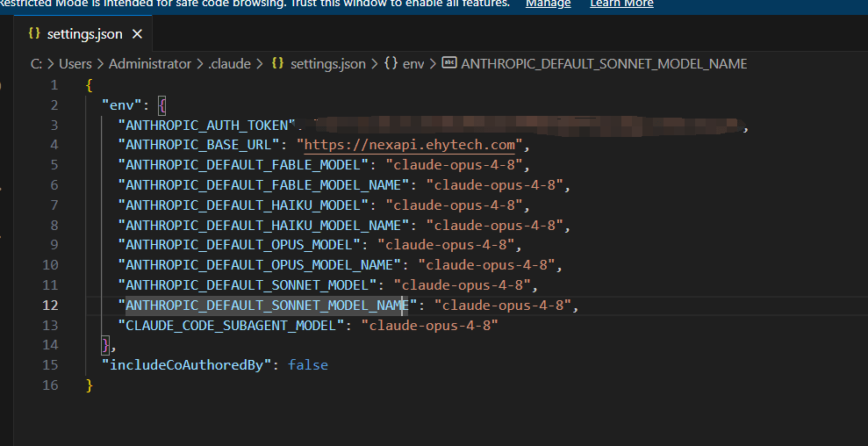
Task: Click the ANTHROPIC_DEFAULT_HAIKU_MODEL_NAME key
Action: click(263, 225)
